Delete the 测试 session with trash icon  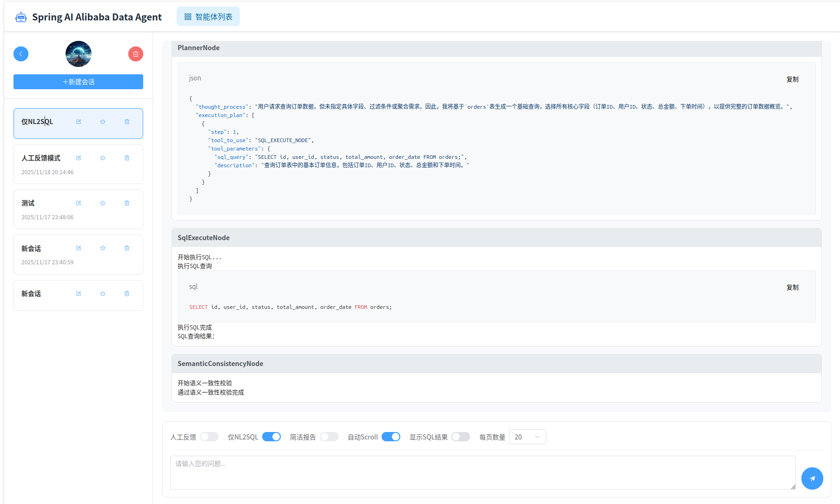127,203
